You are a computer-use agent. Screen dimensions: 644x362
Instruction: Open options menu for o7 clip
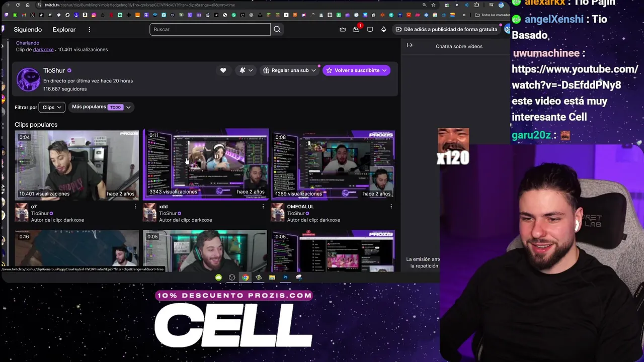click(x=135, y=206)
